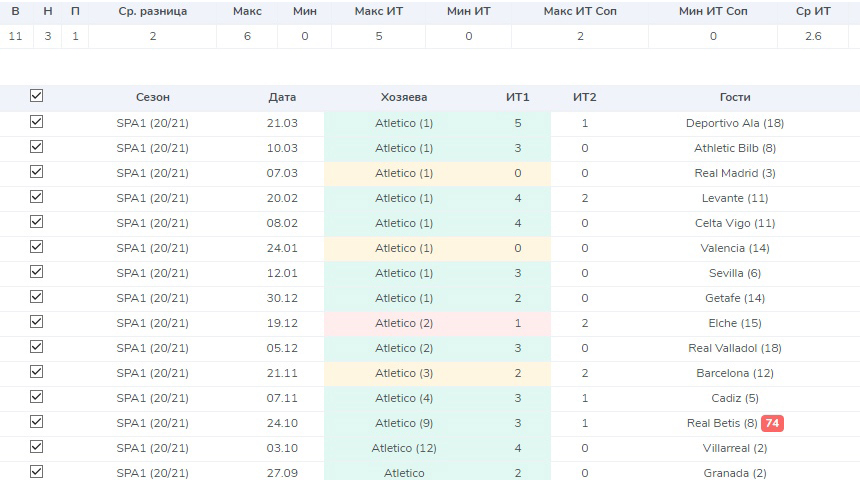The image size is (860, 480).
Task: Click the ИТ1 column header
Action: [517, 97]
